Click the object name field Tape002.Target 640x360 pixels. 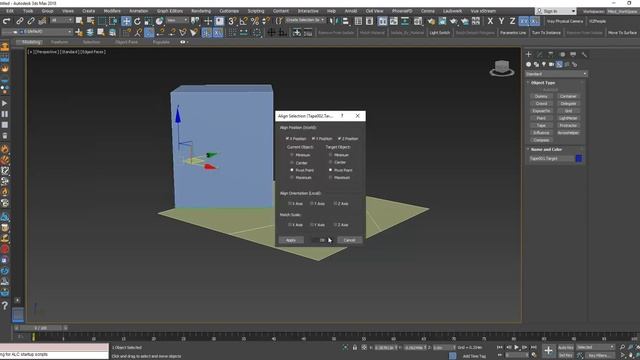[x=551, y=158]
